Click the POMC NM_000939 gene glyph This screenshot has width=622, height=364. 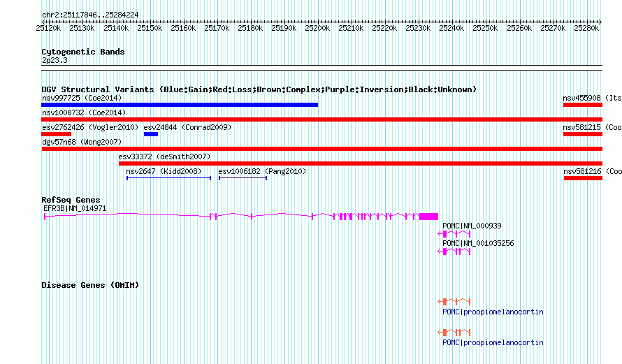pos(454,234)
